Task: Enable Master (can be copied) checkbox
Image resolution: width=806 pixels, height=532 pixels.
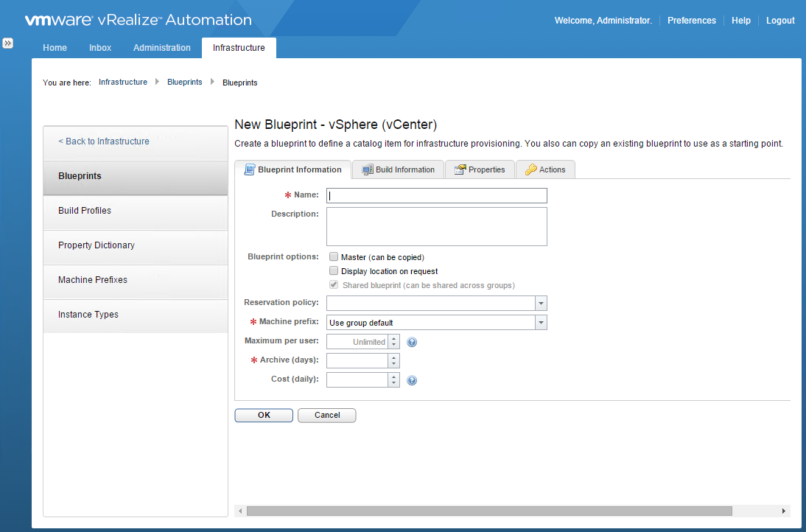Action: (x=334, y=256)
